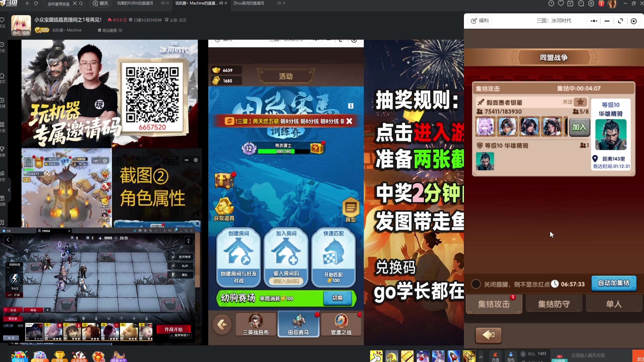Screen dimensions: 644x362
Task: Send the gold bar gift
Action: click(x=407, y=356)
